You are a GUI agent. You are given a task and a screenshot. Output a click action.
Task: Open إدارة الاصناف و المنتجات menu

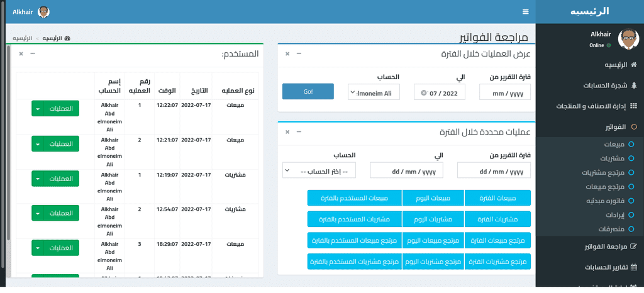pyautogui.click(x=590, y=106)
